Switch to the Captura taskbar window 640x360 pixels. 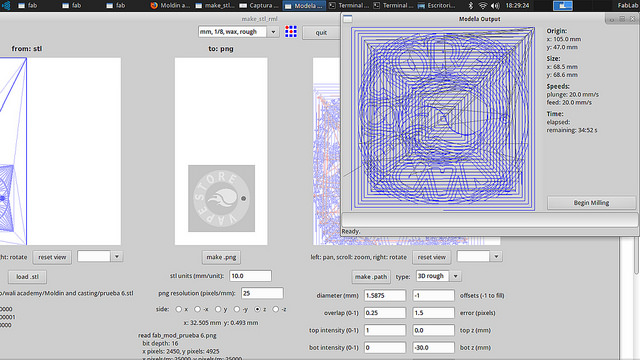coord(259,5)
